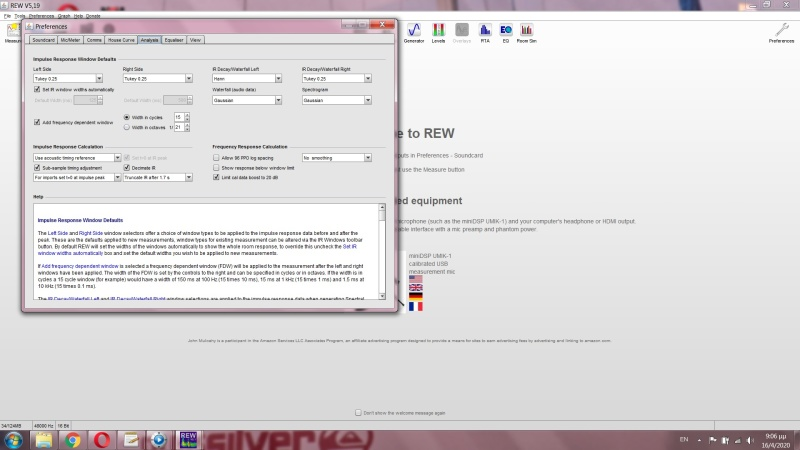Screen dimensions: 800x450
Task: Click the Preferences wrench icon
Action: 781,32
